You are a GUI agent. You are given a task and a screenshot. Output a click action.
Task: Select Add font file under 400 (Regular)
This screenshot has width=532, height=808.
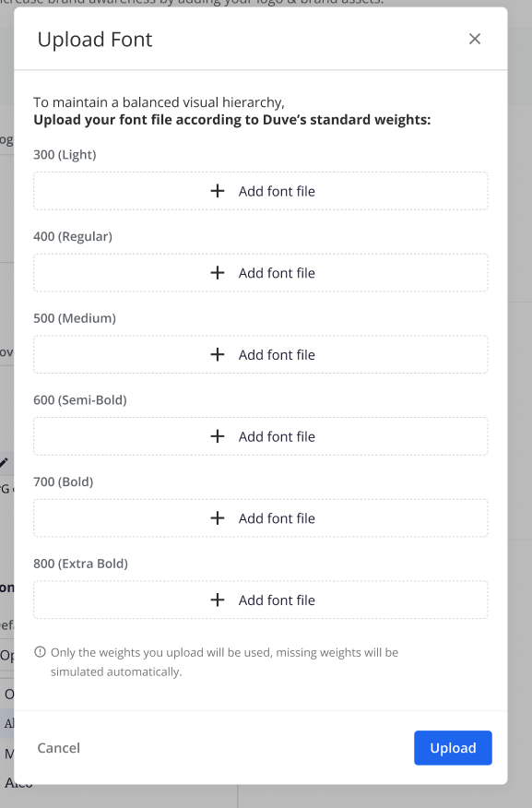coord(275,273)
